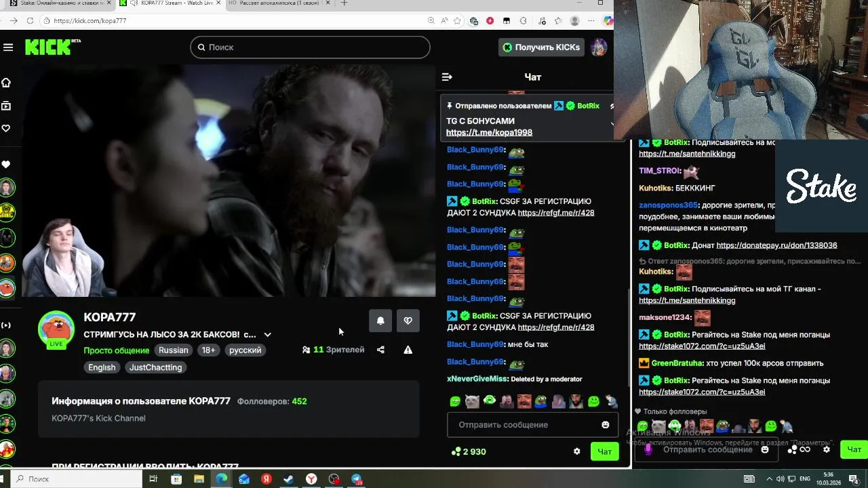Pick the white cat emote in left chat

coord(473,401)
